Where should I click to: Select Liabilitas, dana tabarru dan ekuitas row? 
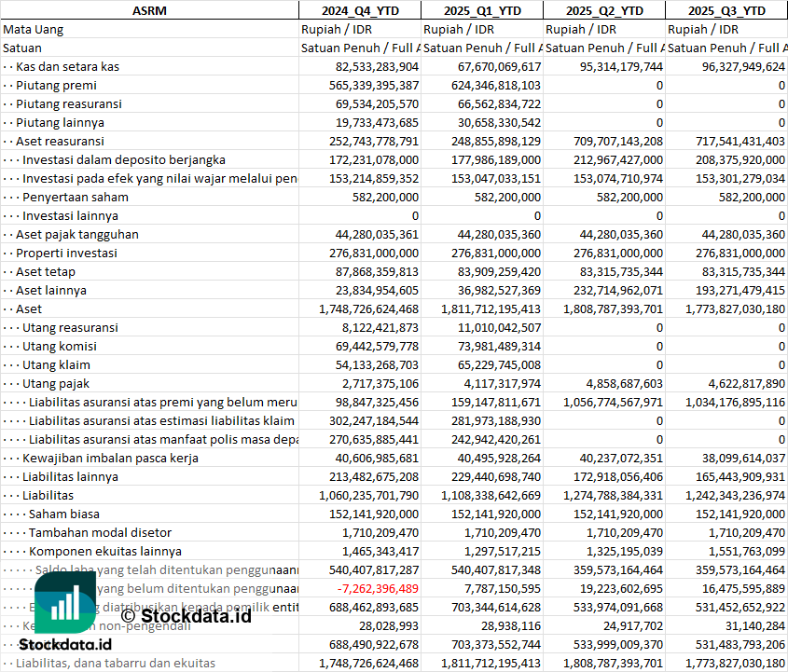(115, 663)
